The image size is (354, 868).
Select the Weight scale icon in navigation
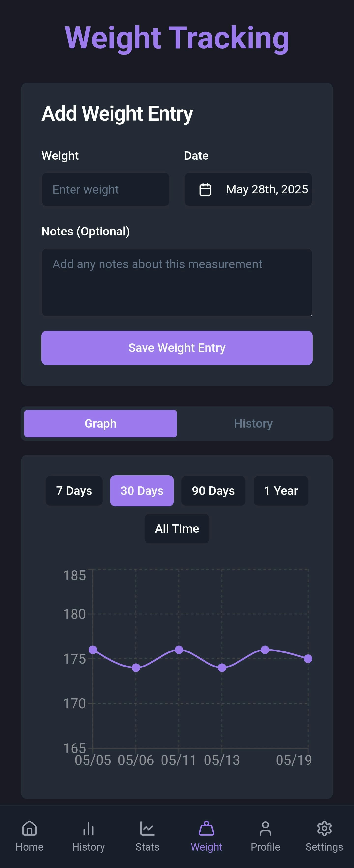[x=206, y=828]
